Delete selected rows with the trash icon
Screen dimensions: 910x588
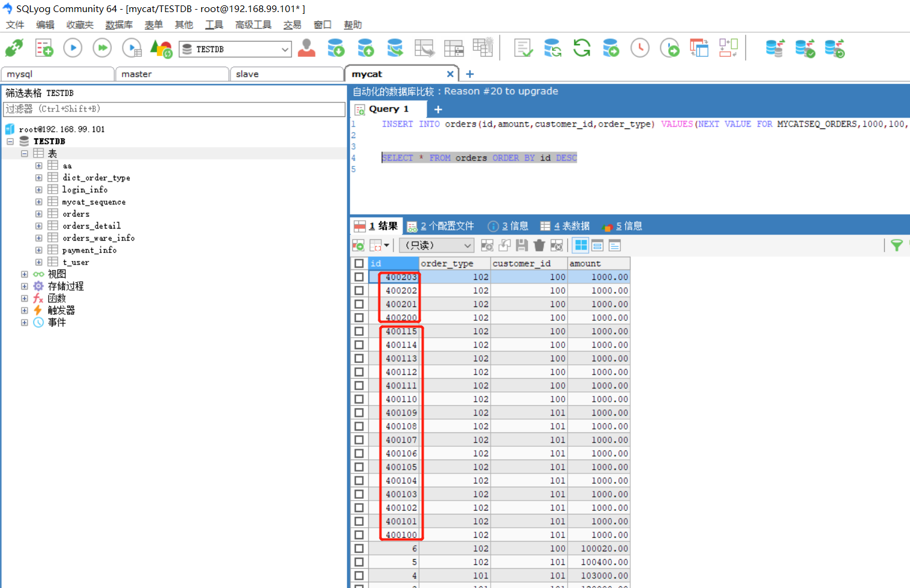539,245
